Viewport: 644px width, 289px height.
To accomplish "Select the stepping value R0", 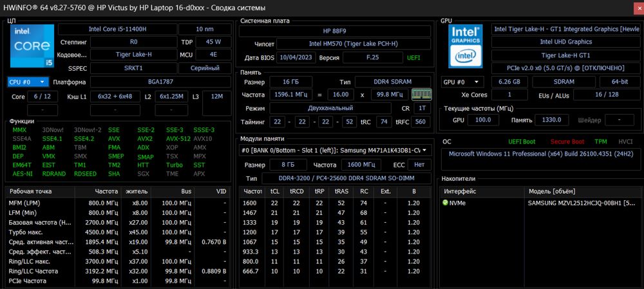I will click(133, 42).
